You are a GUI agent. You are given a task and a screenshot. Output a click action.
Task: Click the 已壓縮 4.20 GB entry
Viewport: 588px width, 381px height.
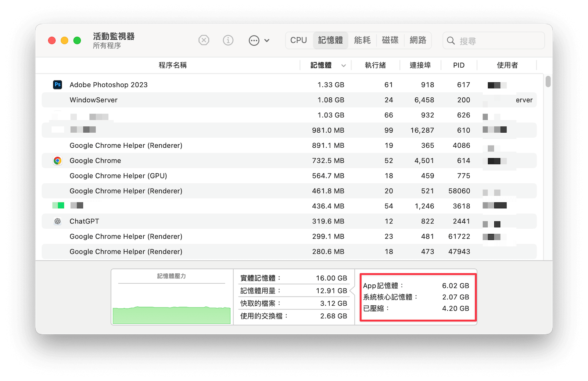pyautogui.click(x=416, y=309)
